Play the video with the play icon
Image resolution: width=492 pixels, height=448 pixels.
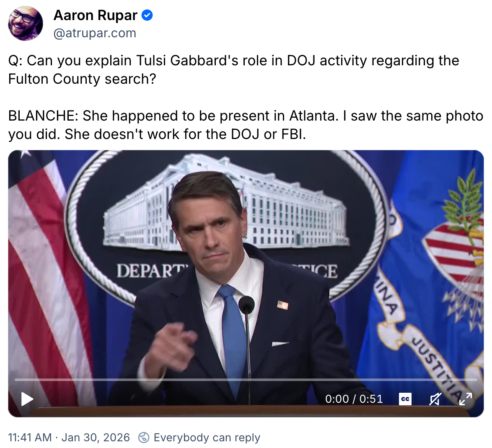[27, 399]
